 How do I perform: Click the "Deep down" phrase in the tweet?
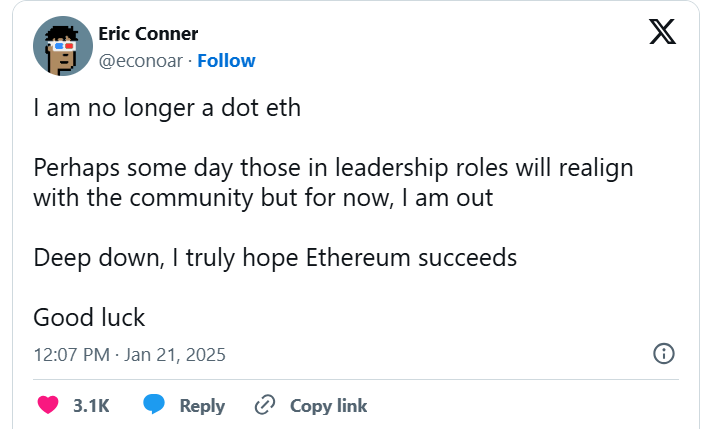[94, 257]
